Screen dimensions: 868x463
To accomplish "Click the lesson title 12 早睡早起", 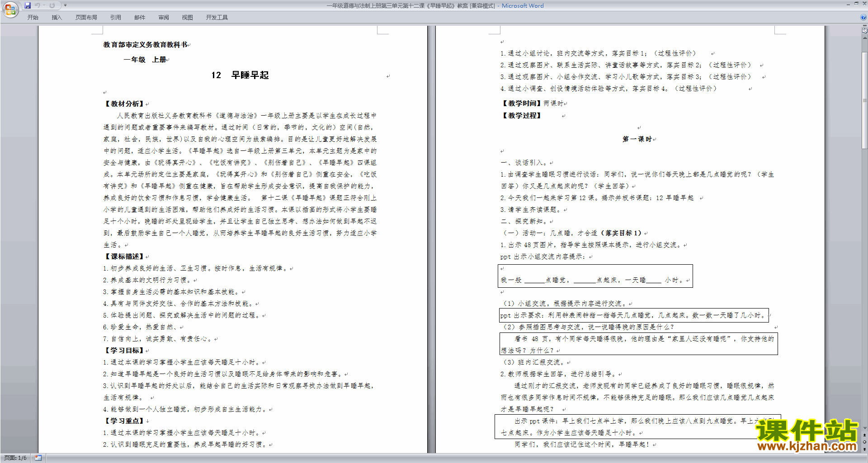I will click(240, 75).
